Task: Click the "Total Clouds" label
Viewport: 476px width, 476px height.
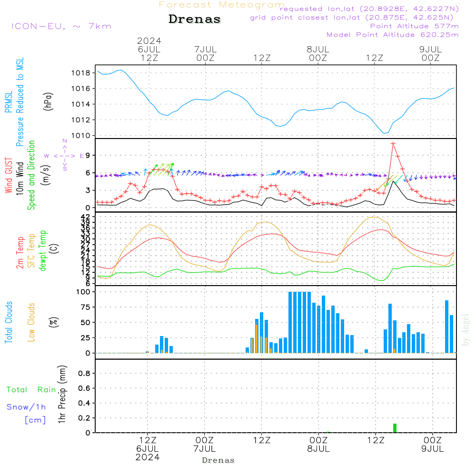Action: 9,322
